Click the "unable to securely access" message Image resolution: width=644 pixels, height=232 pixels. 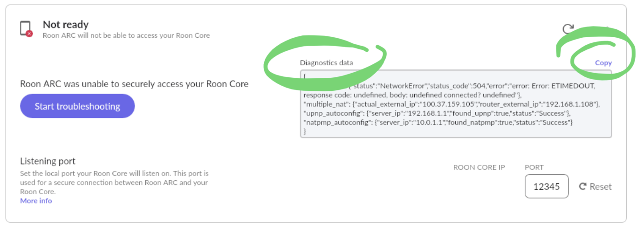point(134,84)
